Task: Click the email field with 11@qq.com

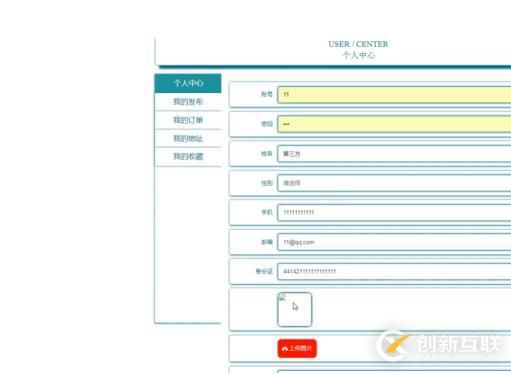Action: [x=394, y=242]
